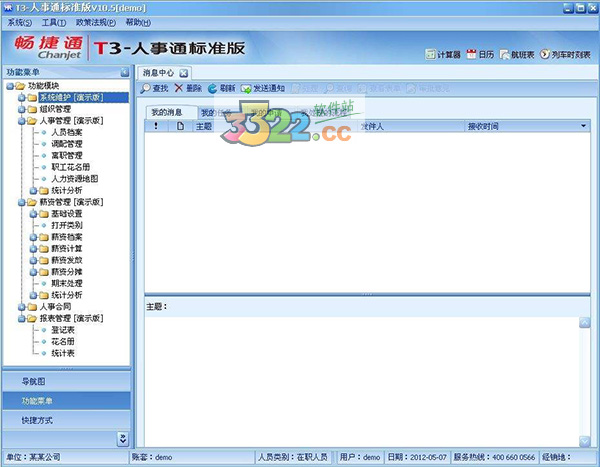Click the bullet icon beside 人员档案
Screen dimensions: 600x467
44,132
